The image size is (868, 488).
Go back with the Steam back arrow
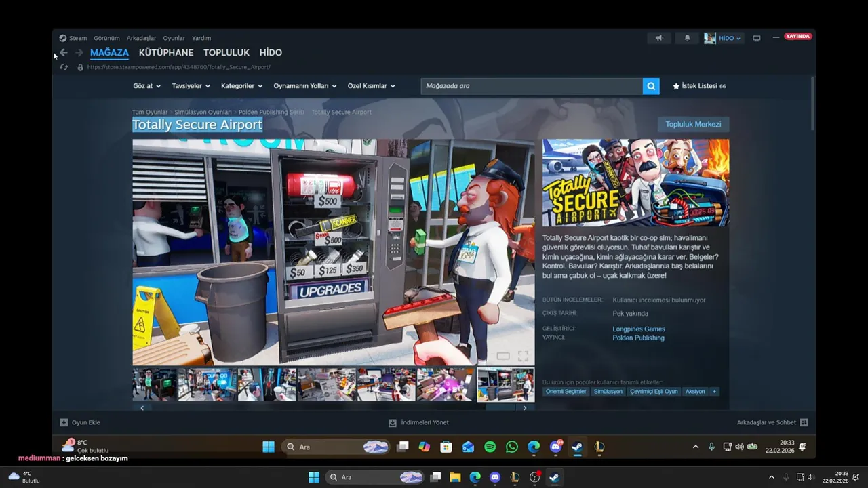(64, 52)
